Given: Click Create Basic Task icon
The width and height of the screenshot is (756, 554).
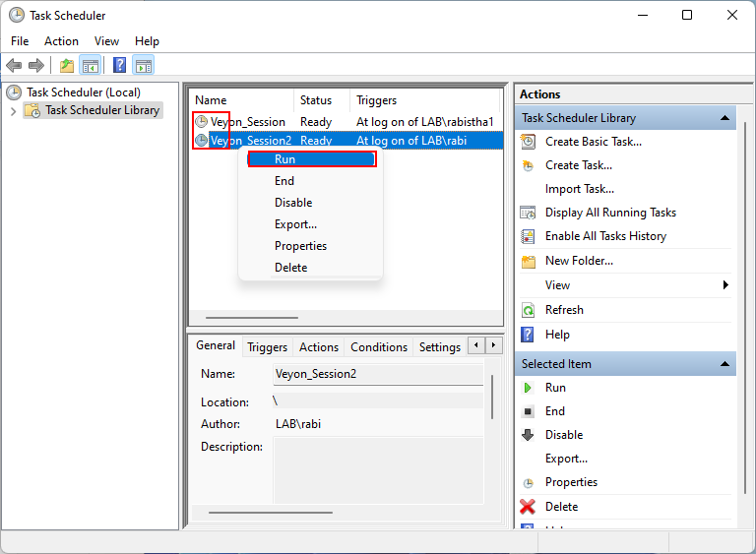Looking at the screenshot, I should [x=528, y=142].
